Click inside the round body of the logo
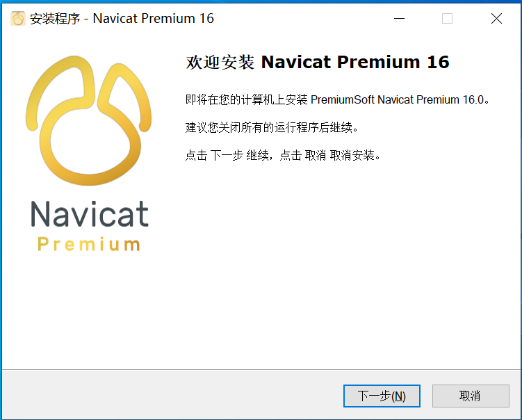This screenshot has height=420, width=522. tap(89, 145)
